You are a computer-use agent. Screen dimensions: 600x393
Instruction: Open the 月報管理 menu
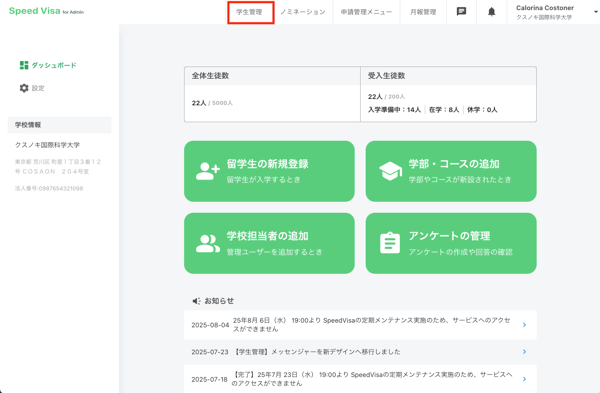click(423, 12)
